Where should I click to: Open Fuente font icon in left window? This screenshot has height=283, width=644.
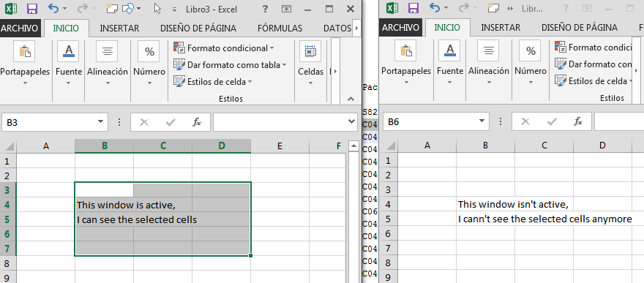point(68,51)
